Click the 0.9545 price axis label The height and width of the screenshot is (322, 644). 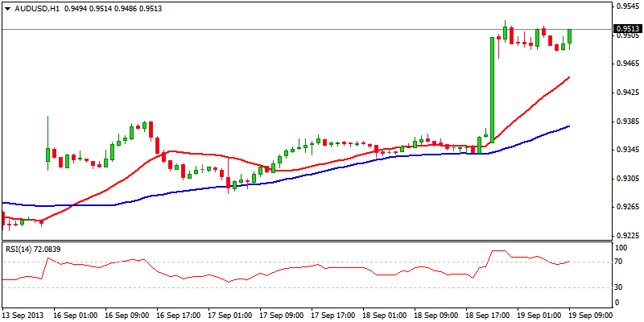tap(627, 6)
